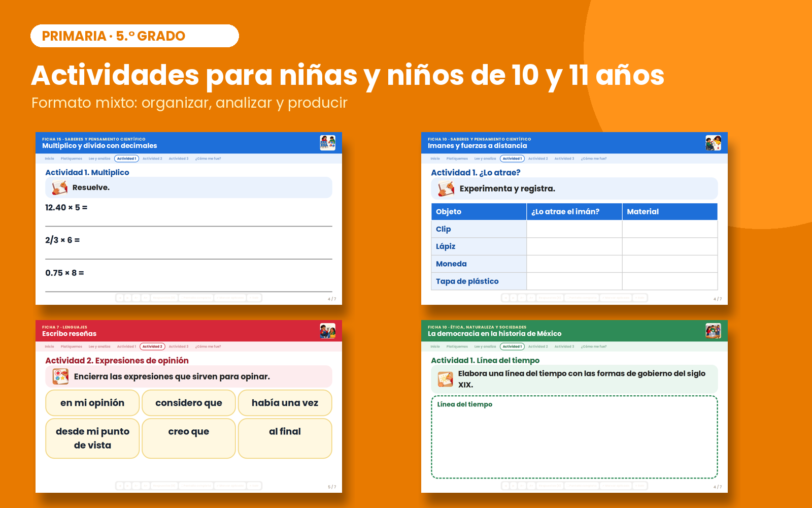Click the '¿Lo atrae el imán?' cell for Clip
812x508 pixels.
(x=574, y=229)
